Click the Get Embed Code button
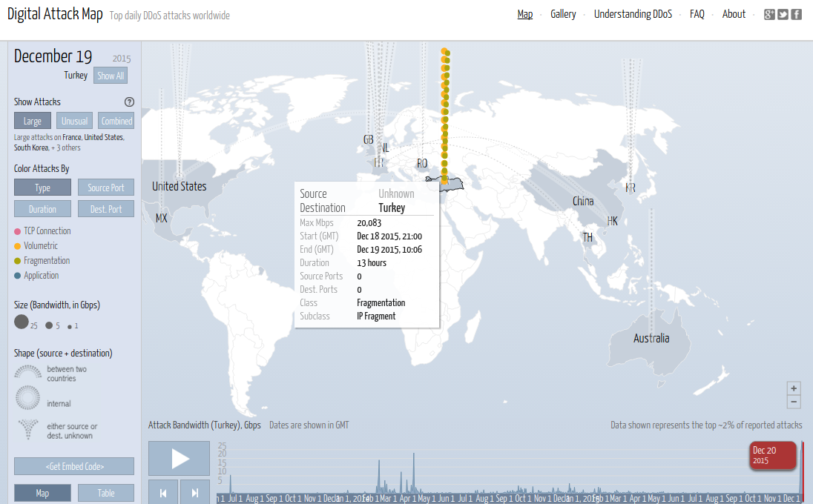Viewport: 813px width, 504px height. (x=74, y=466)
